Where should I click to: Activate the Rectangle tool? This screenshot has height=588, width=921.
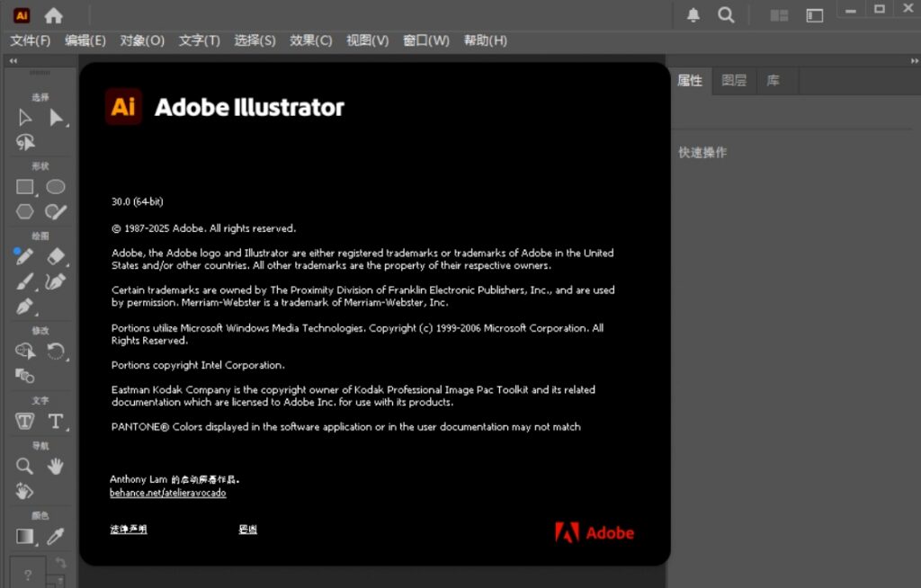point(24,186)
